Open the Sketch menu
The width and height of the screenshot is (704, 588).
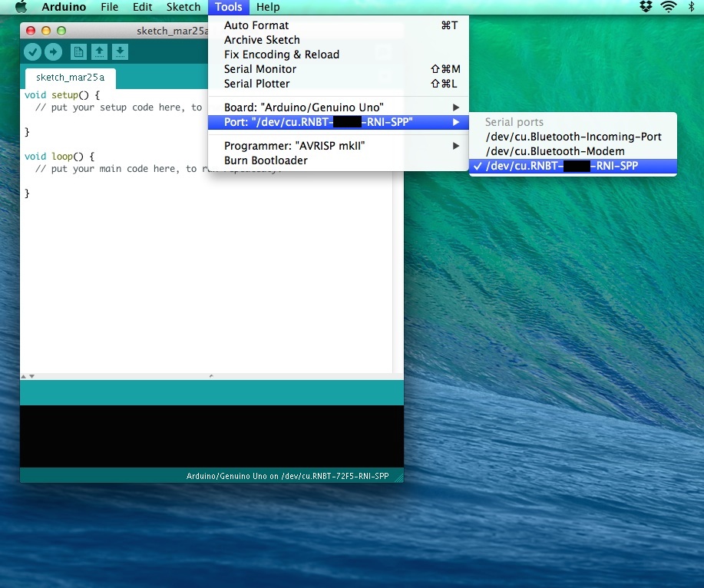(x=183, y=7)
